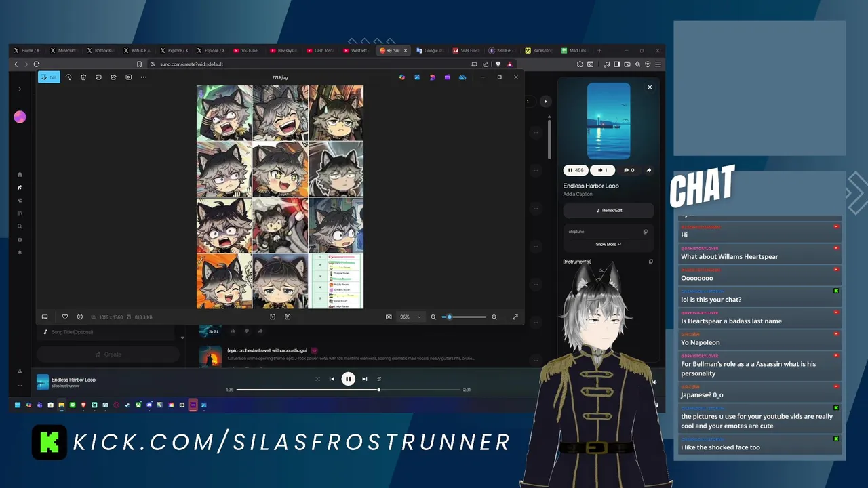Expand the Show More styles section

click(608, 244)
